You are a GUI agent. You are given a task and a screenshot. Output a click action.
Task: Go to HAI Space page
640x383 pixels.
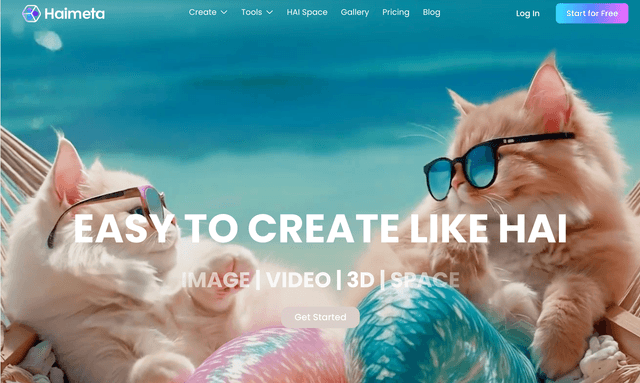click(x=307, y=12)
